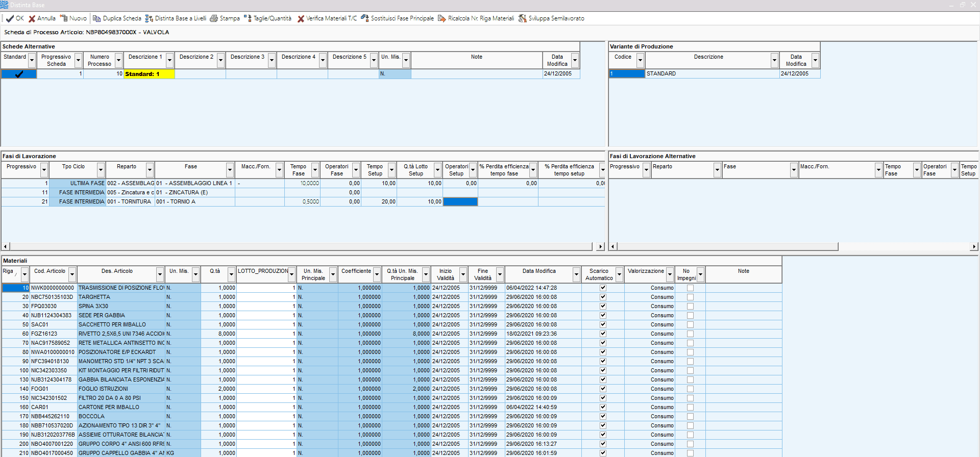980x457 pixels.
Task: Toggle No Impegni for FOGLIO ISTRUZIONI row
Action: 690,389
